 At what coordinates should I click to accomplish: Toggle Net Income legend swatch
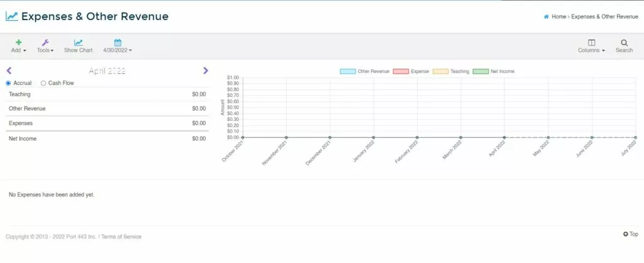tap(480, 72)
